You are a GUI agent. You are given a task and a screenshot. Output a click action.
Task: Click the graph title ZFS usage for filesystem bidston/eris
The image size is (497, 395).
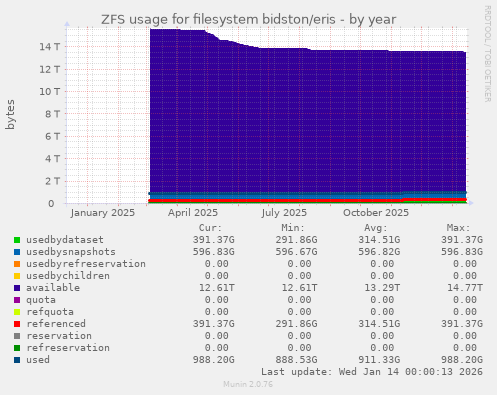248,19
